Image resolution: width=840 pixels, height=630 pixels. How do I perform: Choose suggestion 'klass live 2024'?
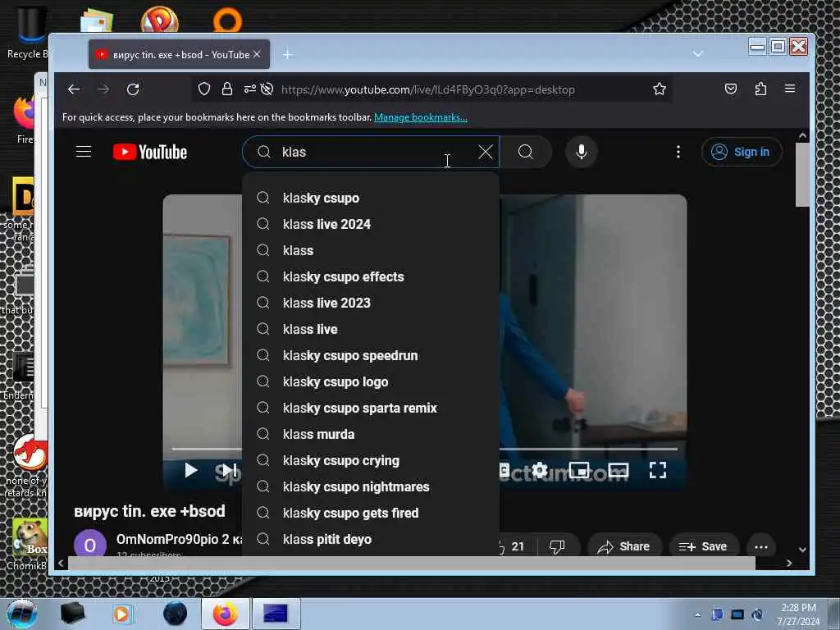371,224
